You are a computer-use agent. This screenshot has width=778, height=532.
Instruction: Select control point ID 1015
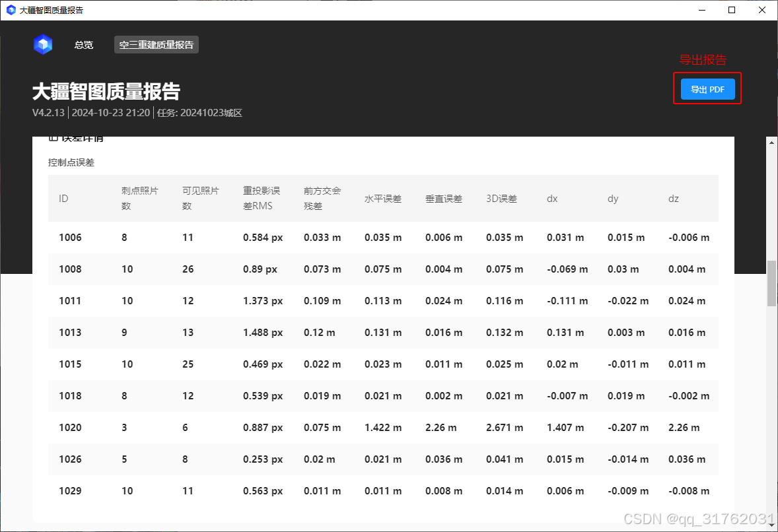click(x=70, y=364)
